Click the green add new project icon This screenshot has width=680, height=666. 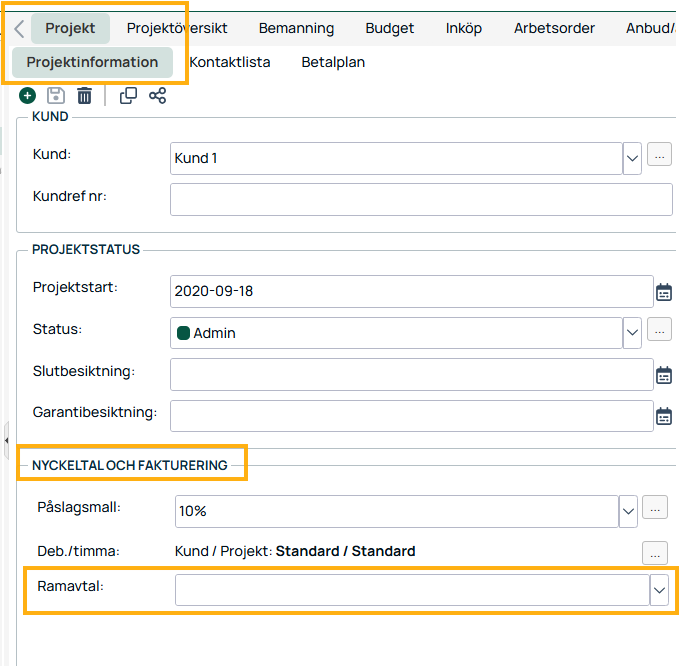27,96
